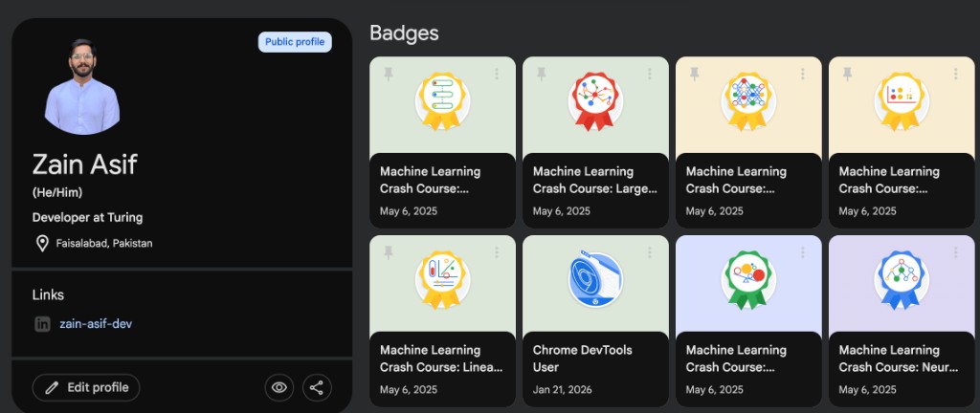Click the yellow ribbon neural-mesh badge icon
Screen dimensions: 980x413
(748, 100)
